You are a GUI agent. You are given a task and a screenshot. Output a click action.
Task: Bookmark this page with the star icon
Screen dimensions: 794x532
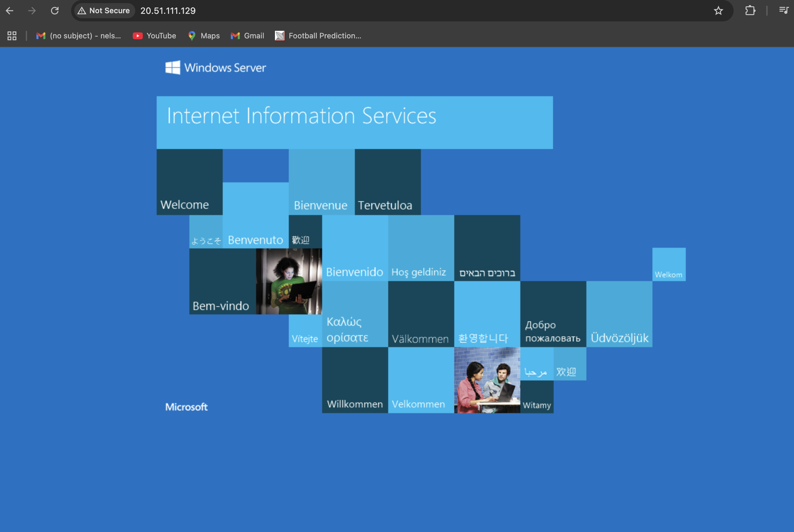click(718, 11)
